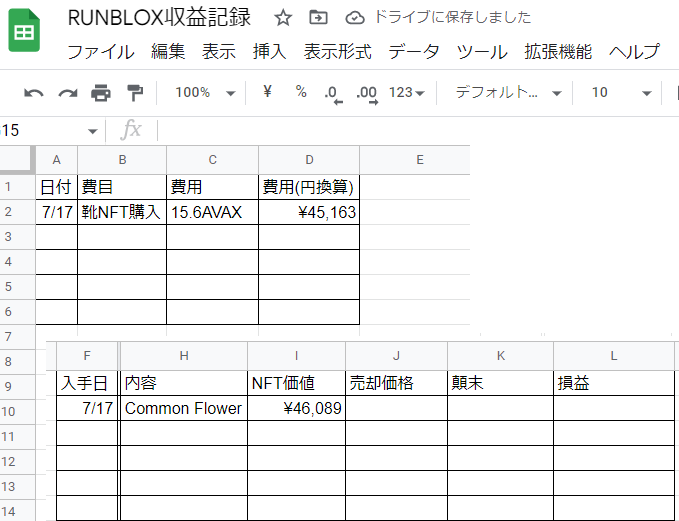The image size is (679, 521).
Task: Open the Google Sheets home icon
Action: click(x=24, y=31)
